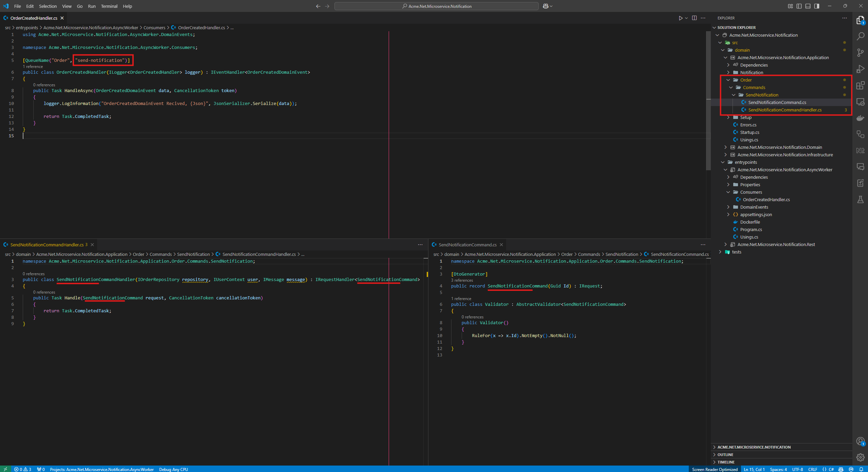Change UTF-8 encoding in status bar
The image size is (868, 472).
(x=797, y=469)
